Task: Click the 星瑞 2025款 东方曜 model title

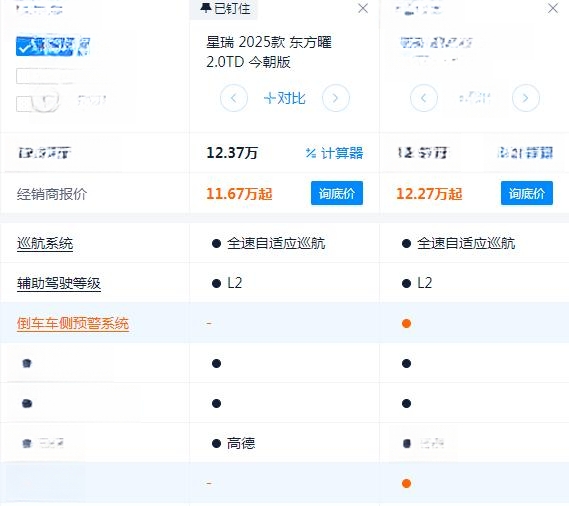Action: point(269,52)
